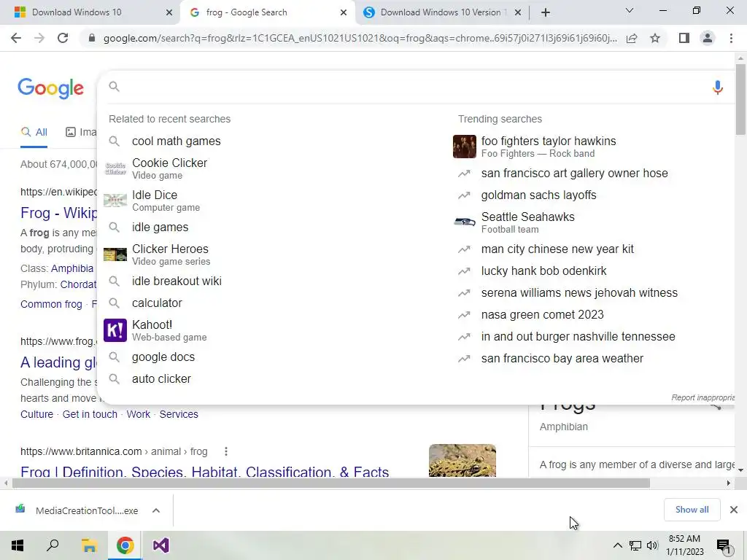
Task: Reload the current page
Action: coord(63,38)
